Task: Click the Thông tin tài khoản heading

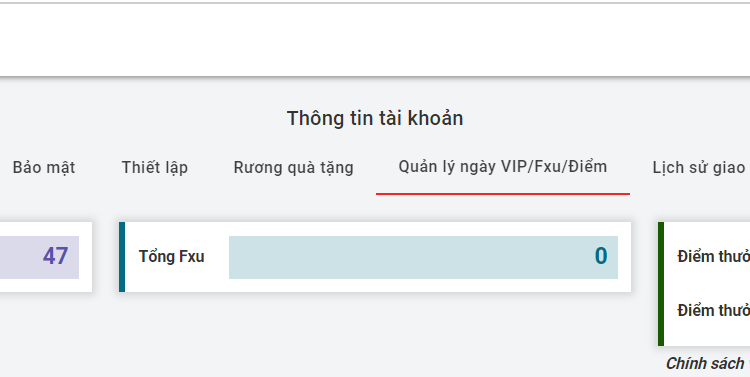Action: (375, 118)
